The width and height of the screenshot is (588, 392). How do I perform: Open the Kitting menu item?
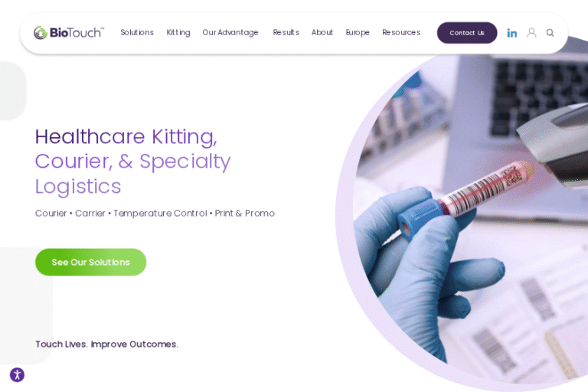tap(178, 33)
